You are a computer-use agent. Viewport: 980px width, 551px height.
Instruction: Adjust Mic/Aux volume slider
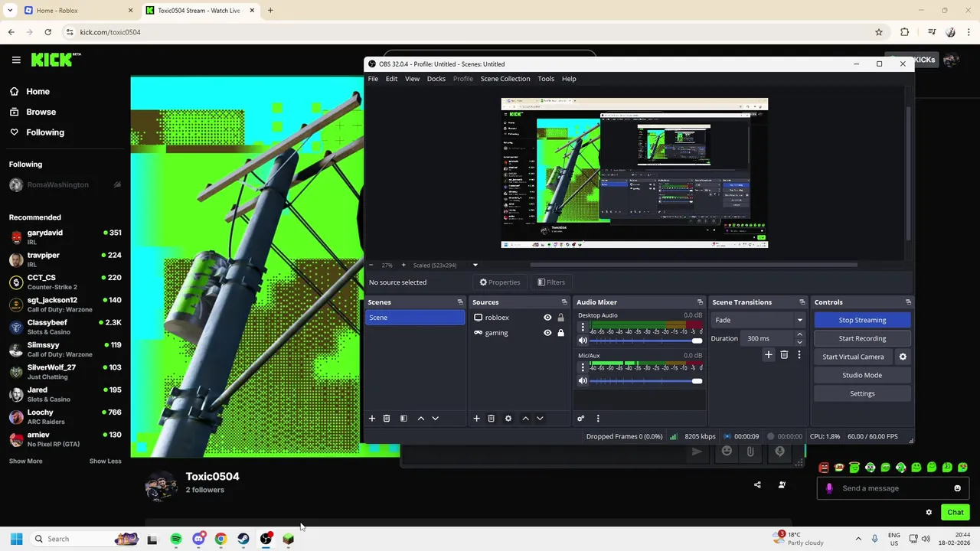coord(645,381)
